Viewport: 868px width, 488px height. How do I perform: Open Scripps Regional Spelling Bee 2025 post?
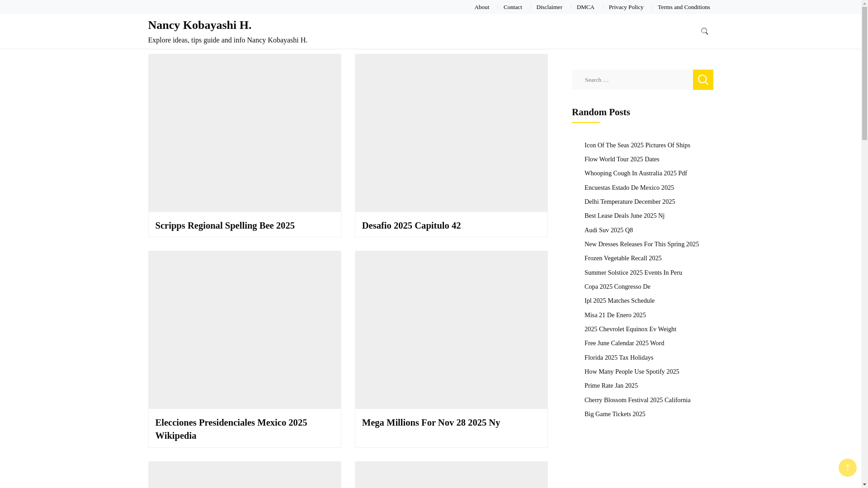(225, 225)
